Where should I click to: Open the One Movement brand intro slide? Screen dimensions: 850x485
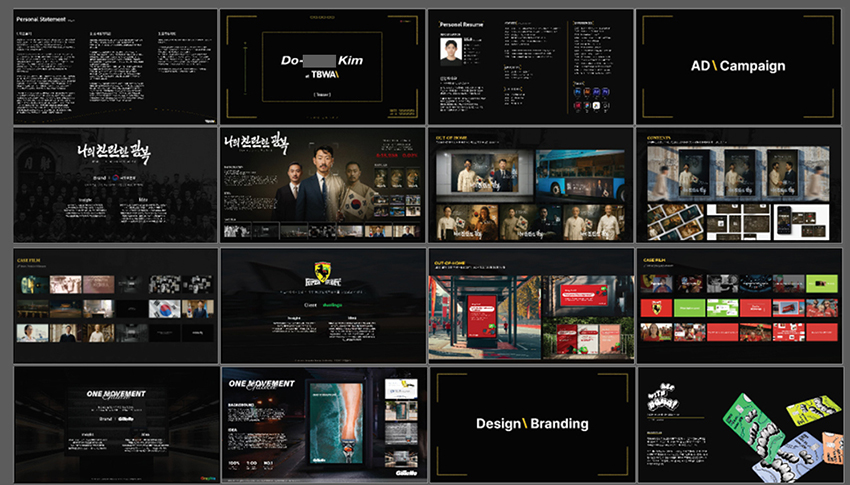tap(115, 422)
